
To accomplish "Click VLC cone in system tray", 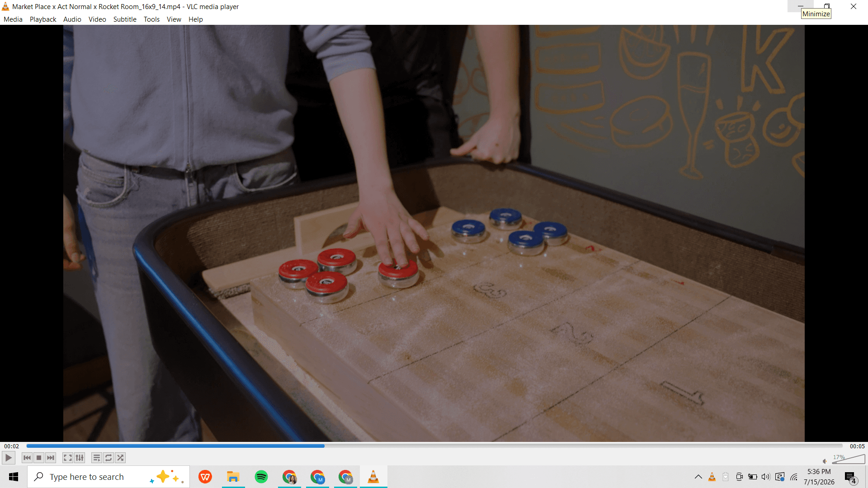I will tap(712, 477).
